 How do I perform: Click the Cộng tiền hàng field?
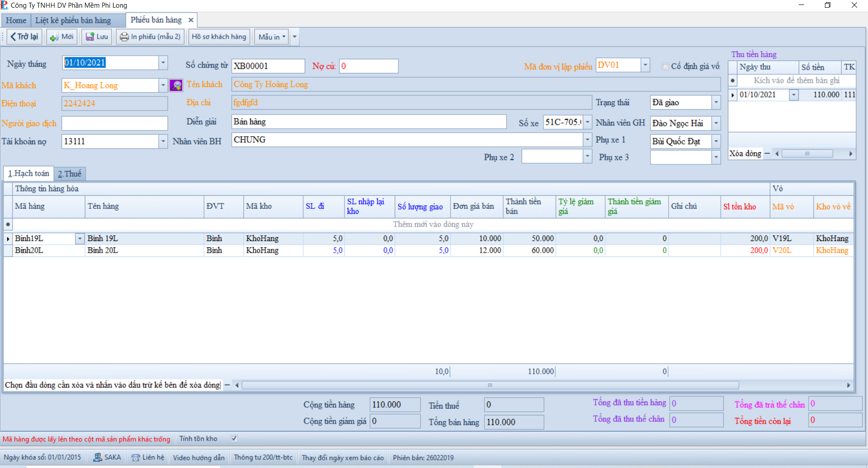pos(395,405)
